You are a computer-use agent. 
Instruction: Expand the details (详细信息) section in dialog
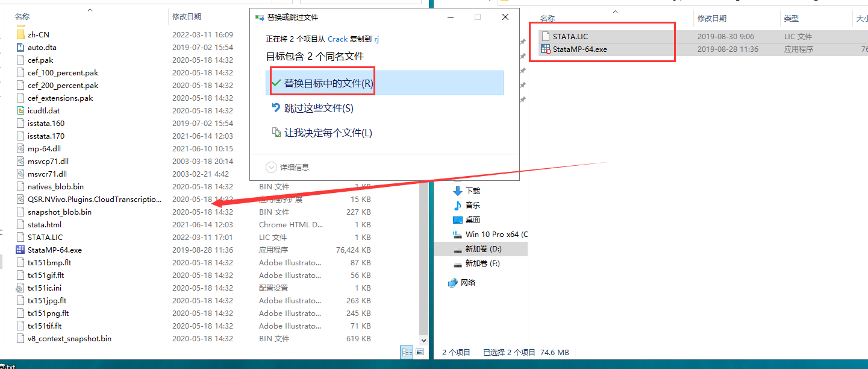289,167
